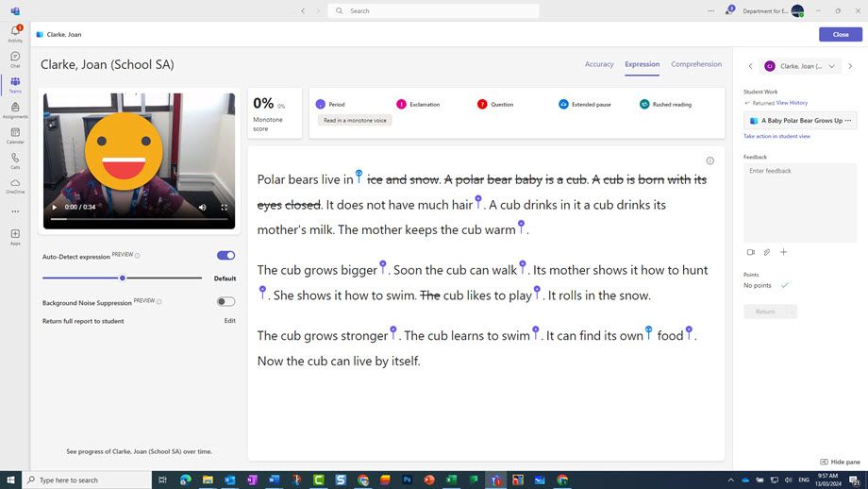Click the Teams search box

pyautogui.click(x=433, y=10)
